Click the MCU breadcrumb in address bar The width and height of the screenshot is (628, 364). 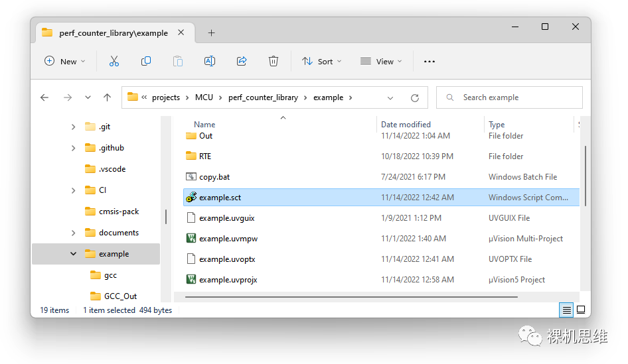(204, 97)
